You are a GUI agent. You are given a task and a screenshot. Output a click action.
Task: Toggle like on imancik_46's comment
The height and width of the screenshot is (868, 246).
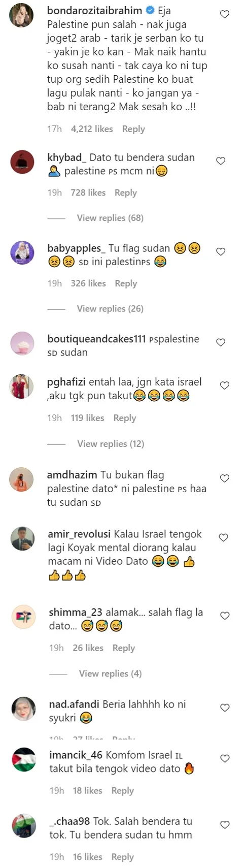pos(225,758)
